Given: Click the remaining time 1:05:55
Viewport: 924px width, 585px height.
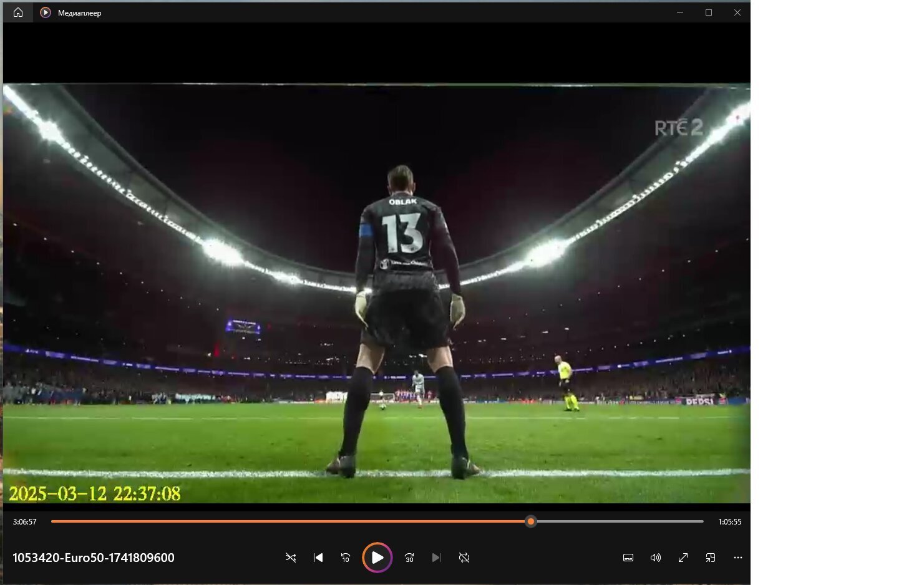Looking at the screenshot, I should pos(729,522).
